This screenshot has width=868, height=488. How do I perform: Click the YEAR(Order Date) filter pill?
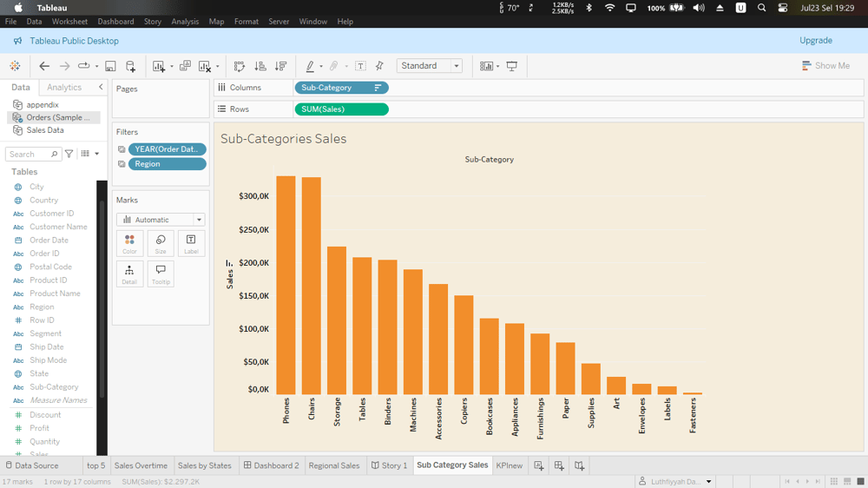tap(168, 149)
